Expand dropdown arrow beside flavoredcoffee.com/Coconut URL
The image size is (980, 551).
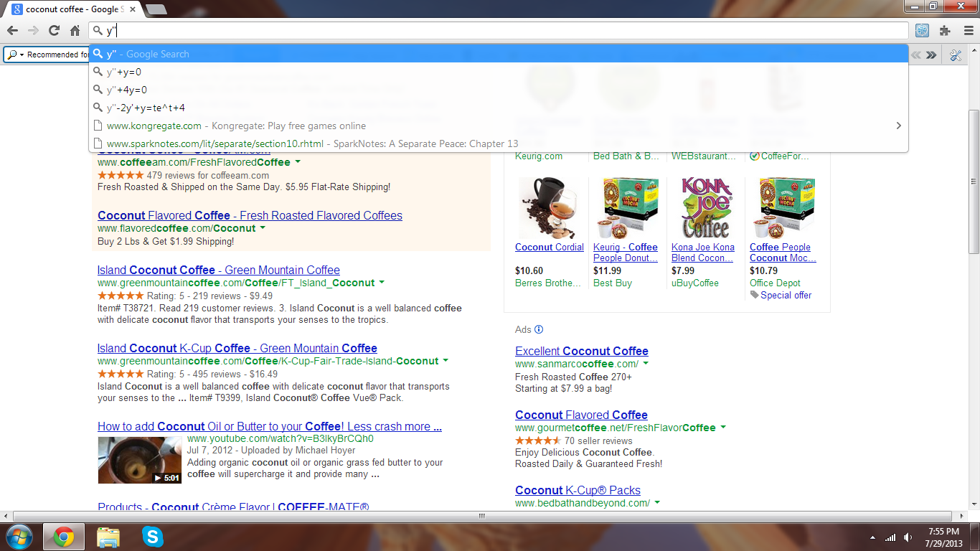tap(263, 228)
